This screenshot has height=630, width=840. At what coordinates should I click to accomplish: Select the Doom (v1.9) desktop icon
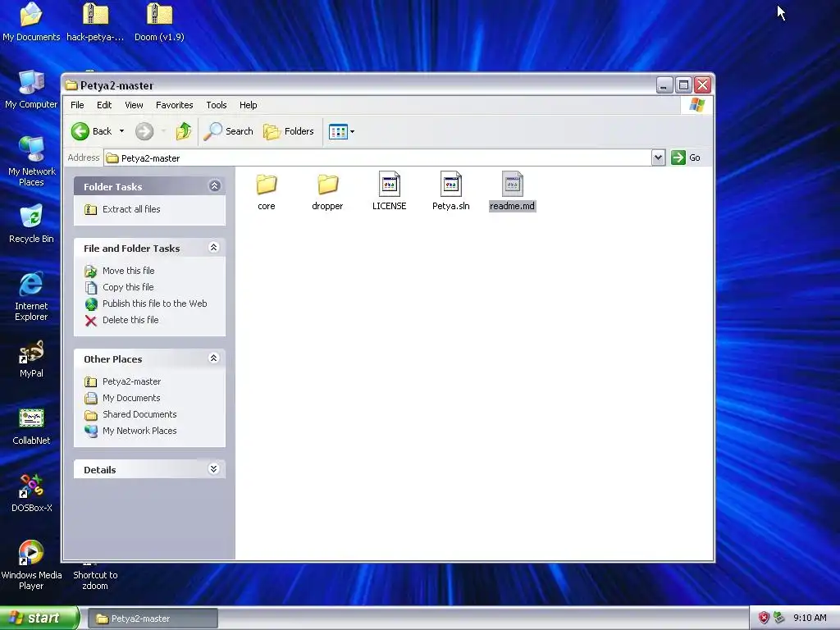(159, 22)
